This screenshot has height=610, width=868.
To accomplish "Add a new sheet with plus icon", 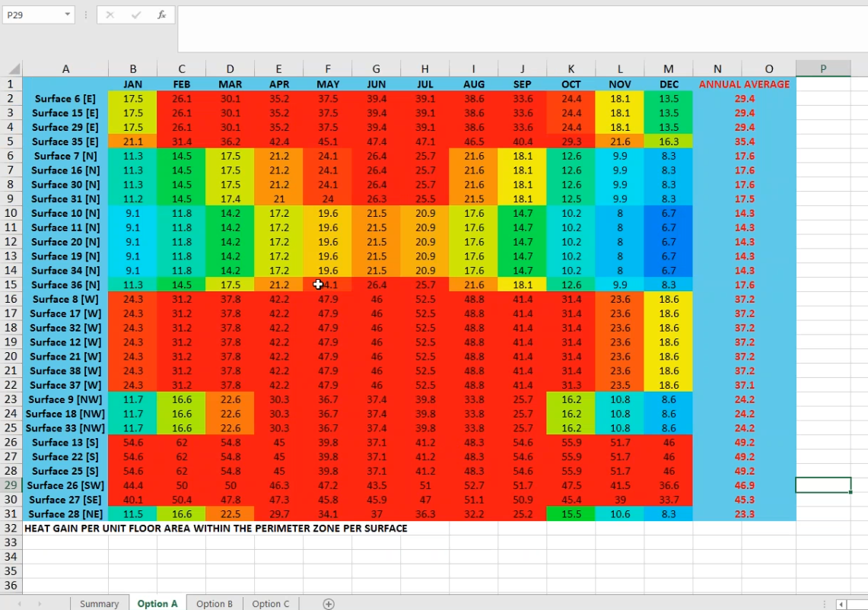I will [329, 604].
